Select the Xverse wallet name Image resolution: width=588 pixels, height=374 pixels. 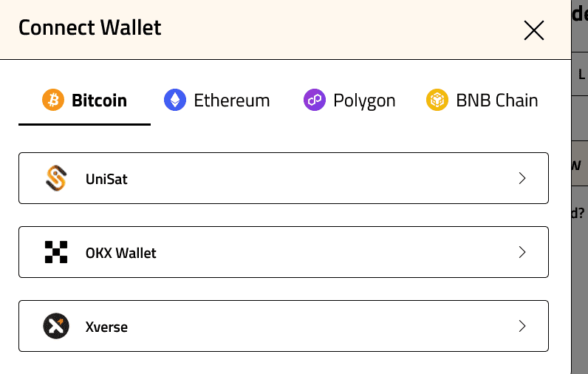point(106,327)
